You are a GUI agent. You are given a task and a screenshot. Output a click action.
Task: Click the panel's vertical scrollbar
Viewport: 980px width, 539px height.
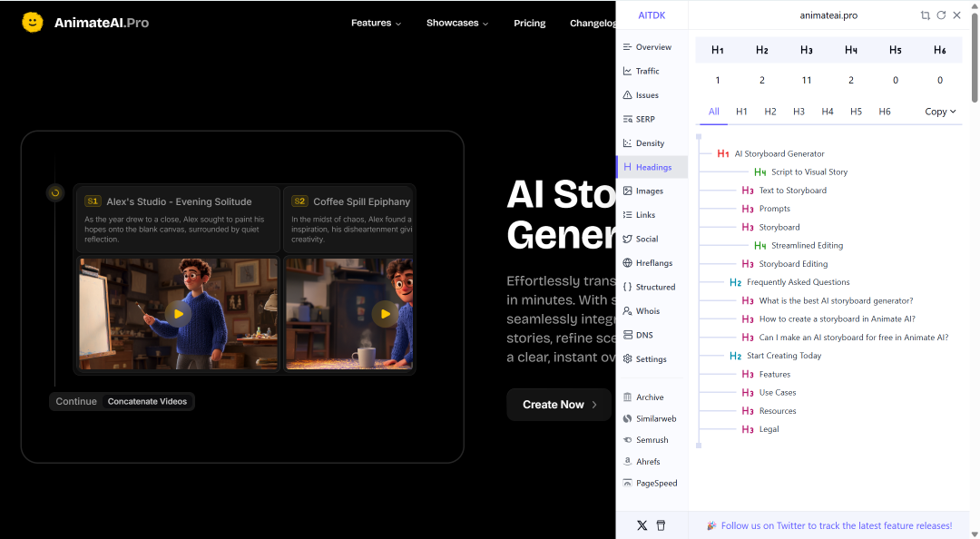[975, 56]
